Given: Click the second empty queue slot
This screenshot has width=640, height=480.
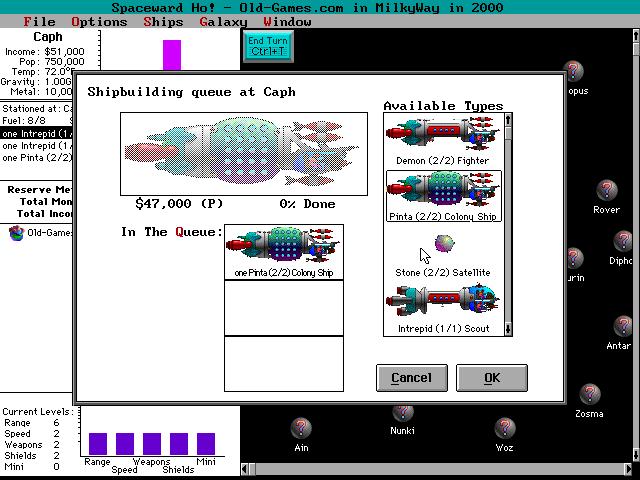Looking at the screenshot, I should pos(284,308).
